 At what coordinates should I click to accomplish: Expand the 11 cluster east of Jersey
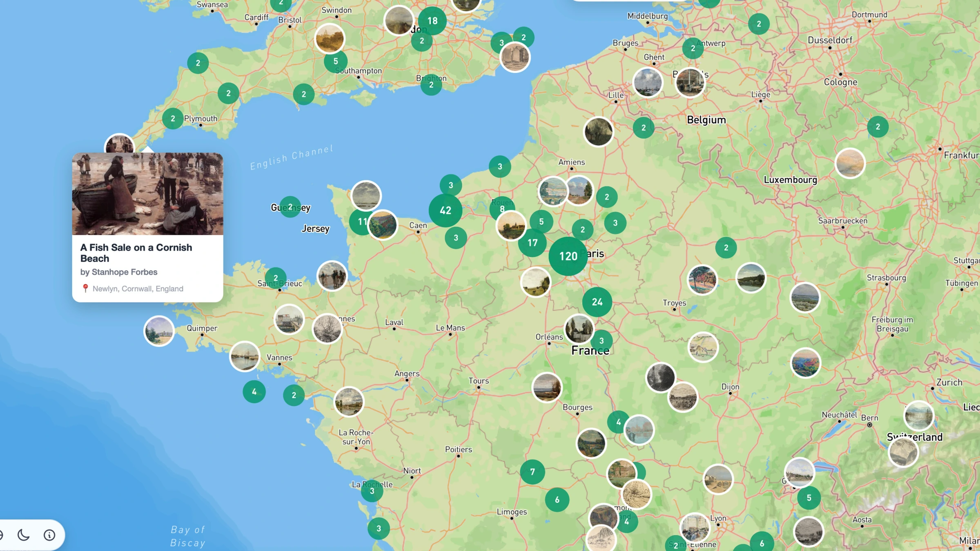tap(361, 222)
